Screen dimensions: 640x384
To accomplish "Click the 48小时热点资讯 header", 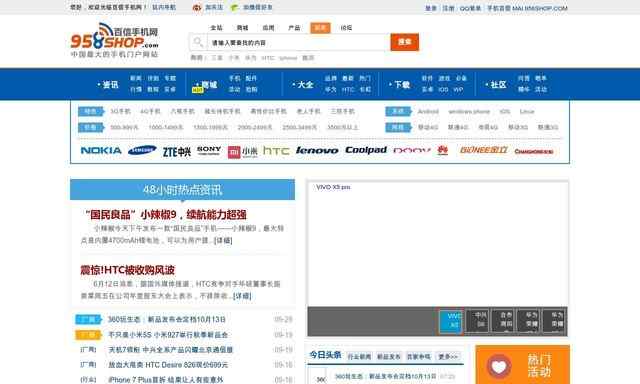I will 182,189.
